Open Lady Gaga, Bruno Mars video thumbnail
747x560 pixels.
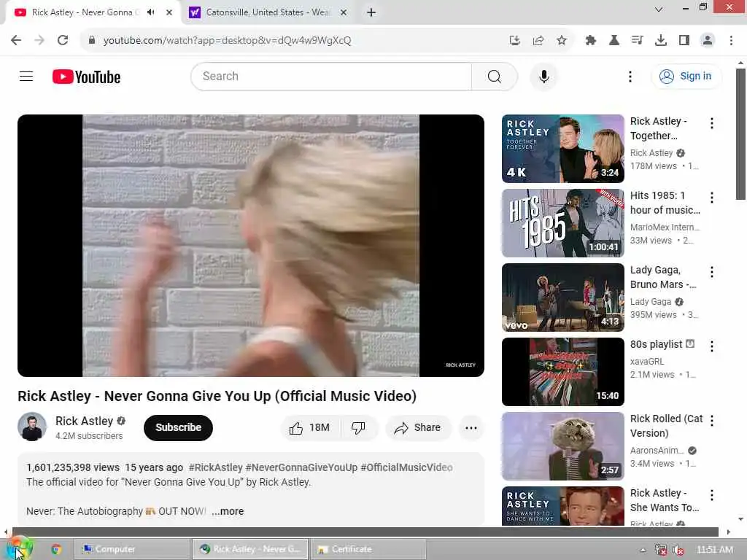click(x=562, y=297)
